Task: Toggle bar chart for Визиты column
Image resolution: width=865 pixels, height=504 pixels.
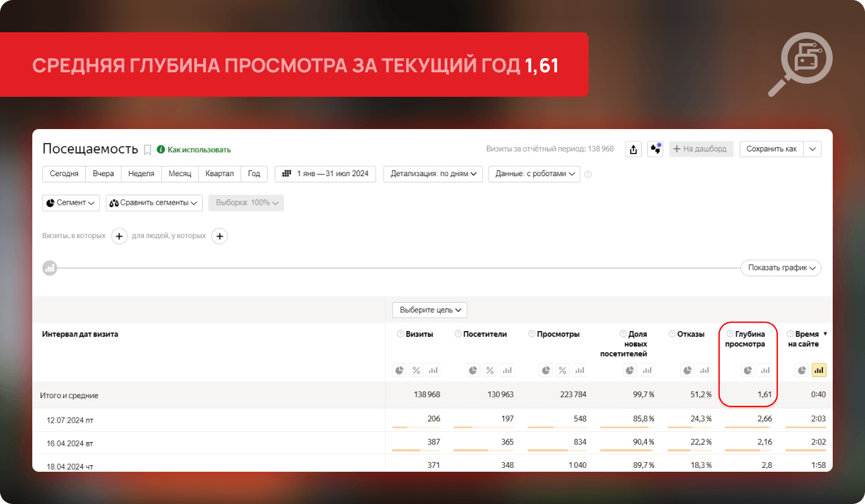Action: [433, 370]
